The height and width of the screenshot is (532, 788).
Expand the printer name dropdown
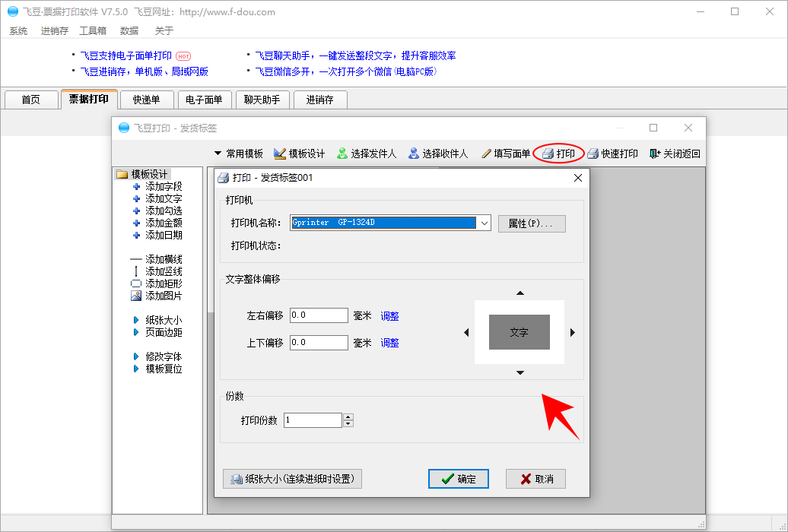tap(485, 223)
